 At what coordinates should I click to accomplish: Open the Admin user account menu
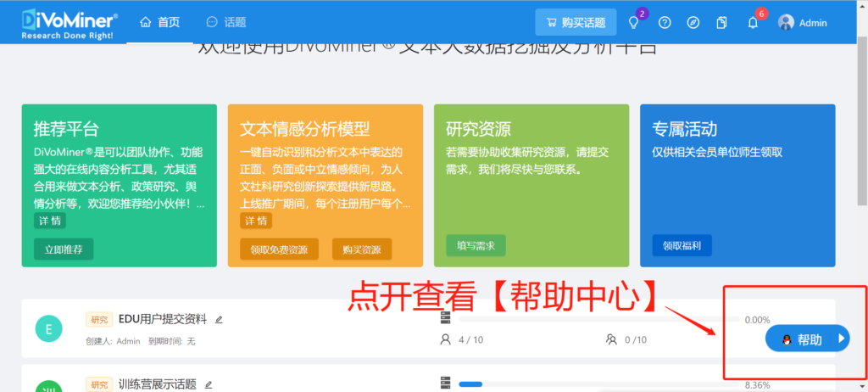coord(802,23)
